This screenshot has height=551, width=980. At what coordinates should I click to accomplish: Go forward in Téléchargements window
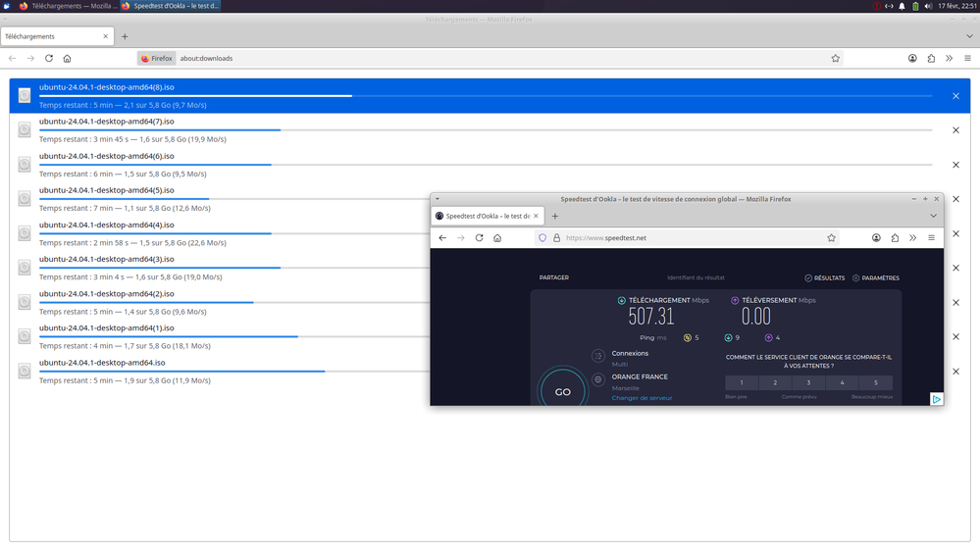click(30, 58)
